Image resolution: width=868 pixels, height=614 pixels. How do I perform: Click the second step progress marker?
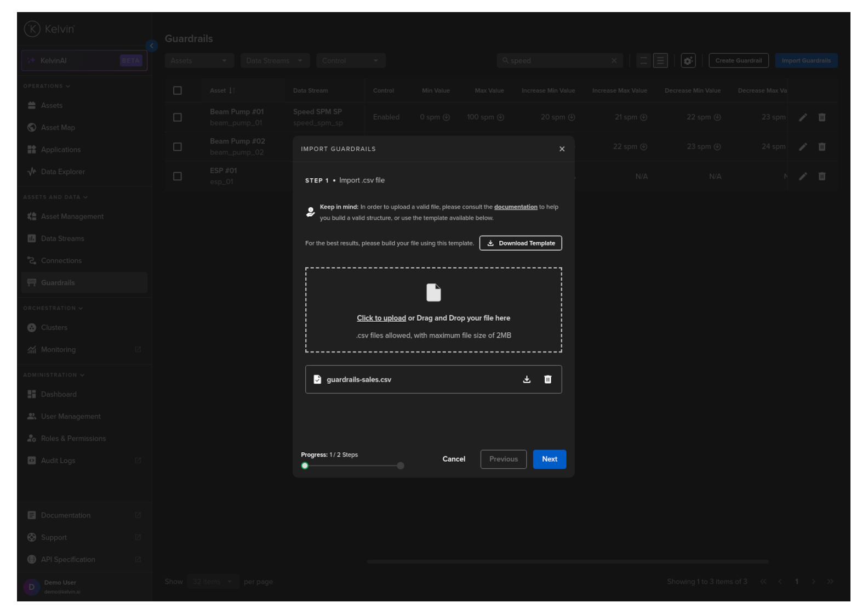[401, 466]
